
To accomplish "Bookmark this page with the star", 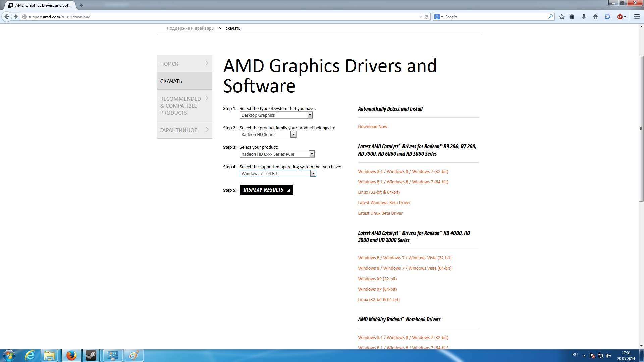I will (562, 17).
